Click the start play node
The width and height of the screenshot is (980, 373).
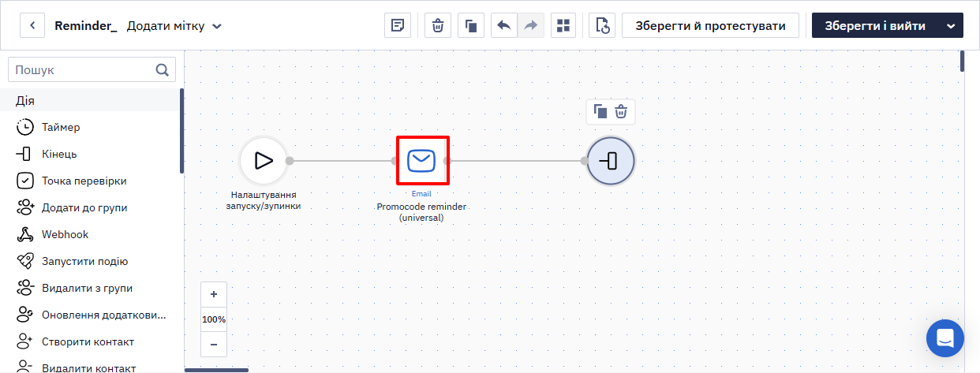(x=264, y=161)
